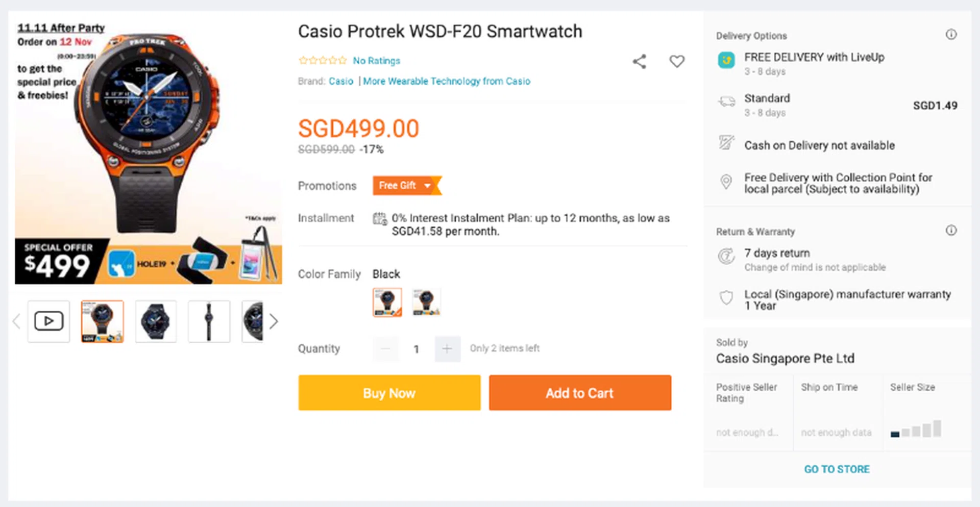This screenshot has height=507, width=980.
Task: Select the second color variant swatch
Action: point(426,302)
